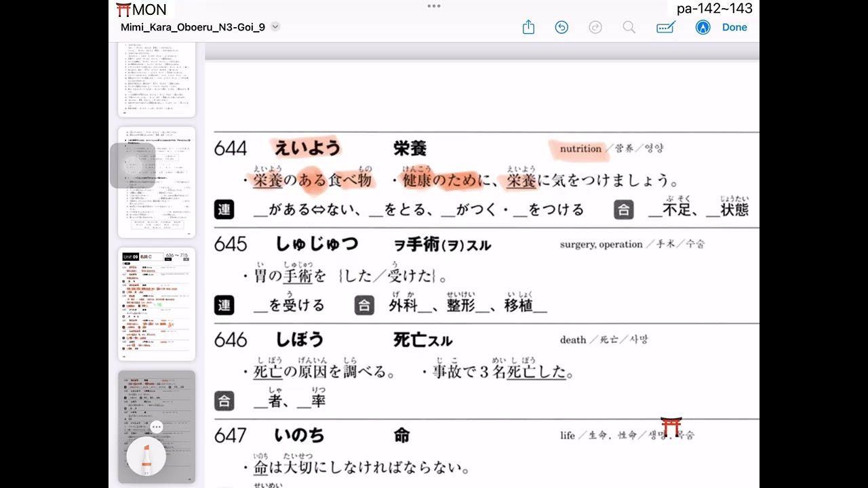
Task: Open the share sheet icon
Action: [528, 27]
